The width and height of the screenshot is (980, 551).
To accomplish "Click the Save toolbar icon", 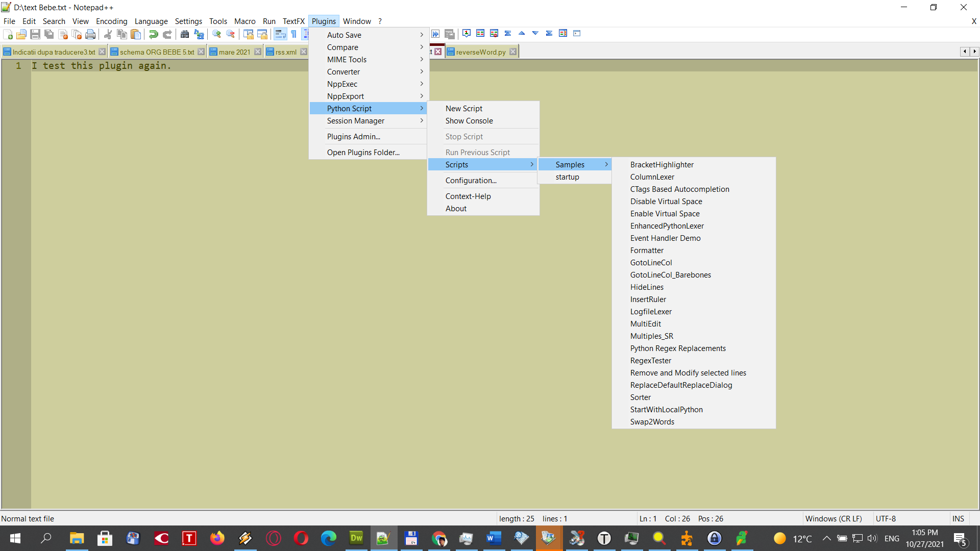I will click(x=35, y=34).
